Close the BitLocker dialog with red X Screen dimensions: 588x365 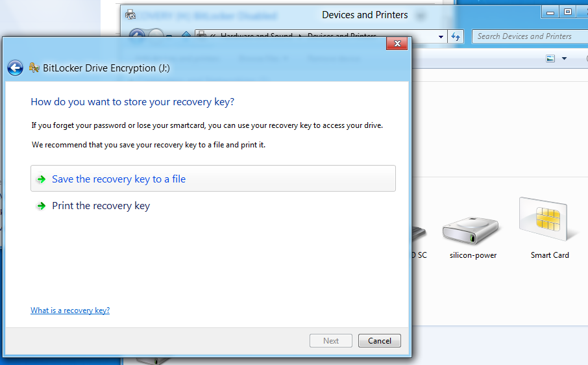[x=397, y=44]
